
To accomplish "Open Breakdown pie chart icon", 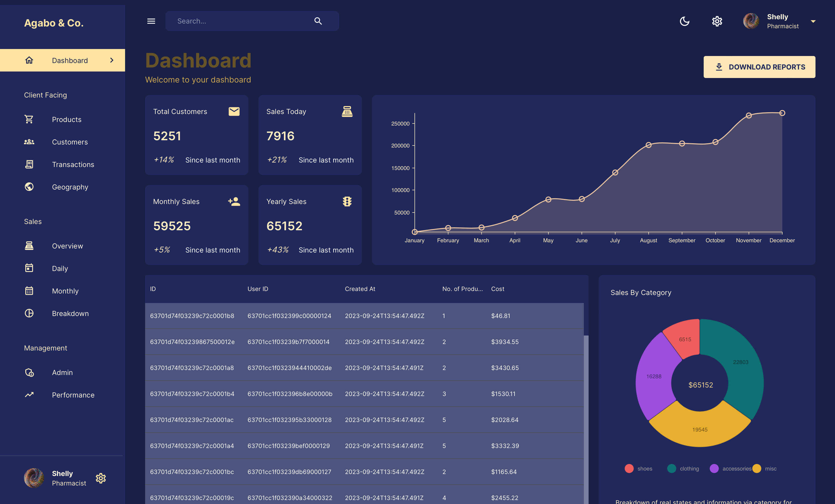I will (29, 313).
